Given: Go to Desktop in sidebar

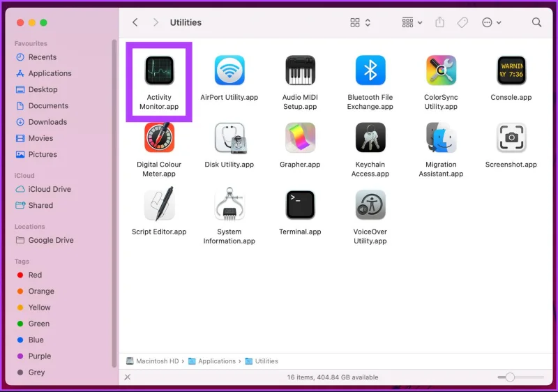Looking at the screenshot, I should (x=36, y=89).
